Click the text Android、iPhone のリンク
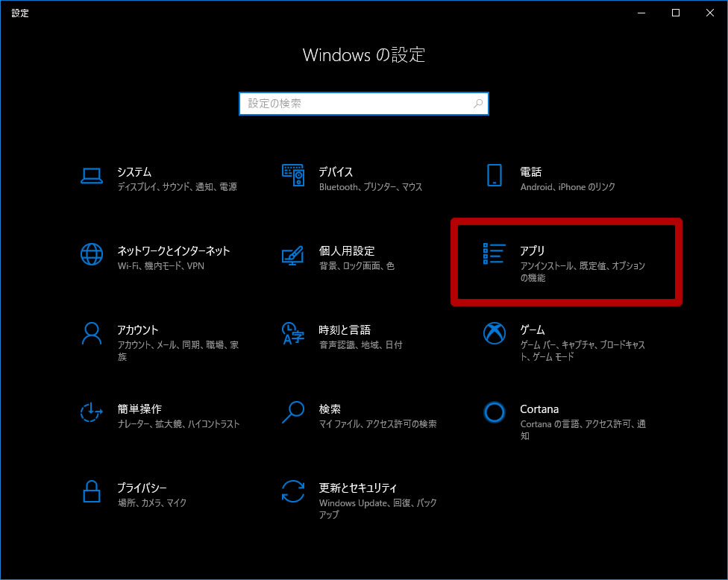This screenshot has width=728, height=580. 568,186
